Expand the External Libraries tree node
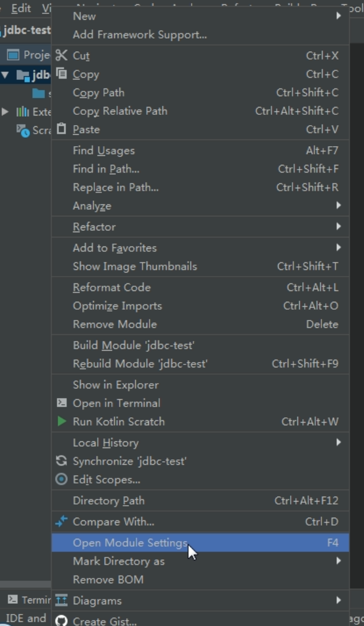This screenshot has width=364, height=626. (x=5, y=111)
